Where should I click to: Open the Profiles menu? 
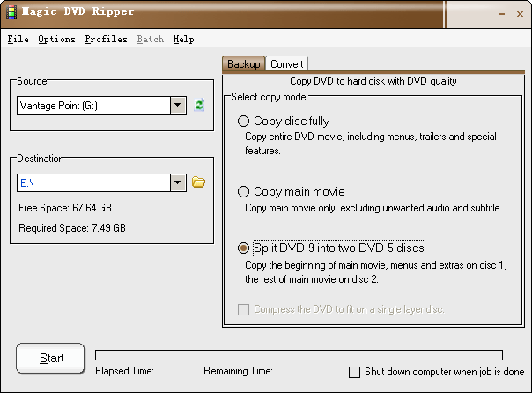[106, 40]
